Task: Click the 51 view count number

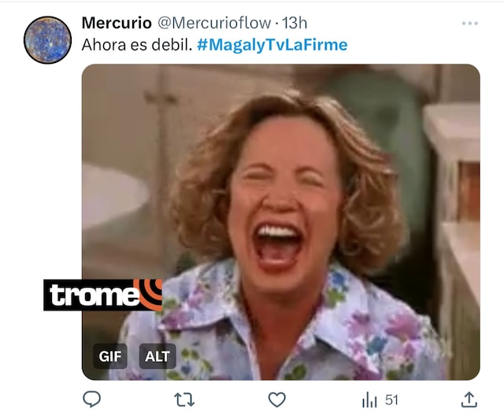Action: [392, 400]
